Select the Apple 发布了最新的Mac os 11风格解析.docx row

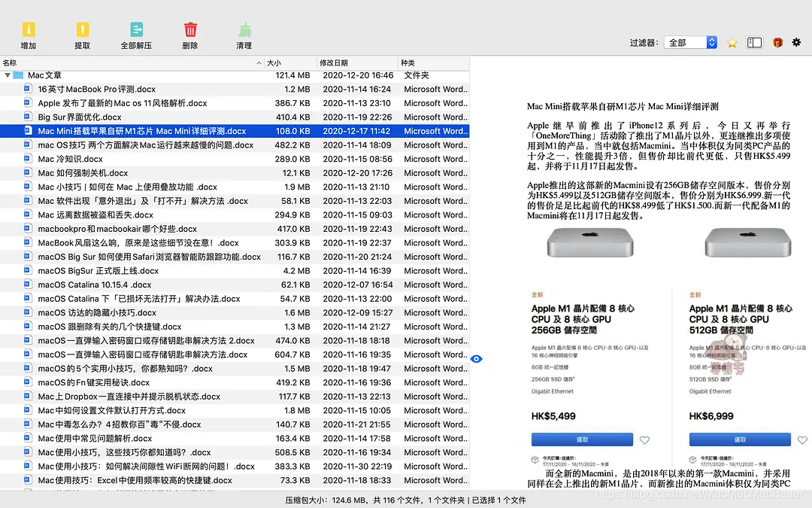pyautogui.click(x=235, y=103)
